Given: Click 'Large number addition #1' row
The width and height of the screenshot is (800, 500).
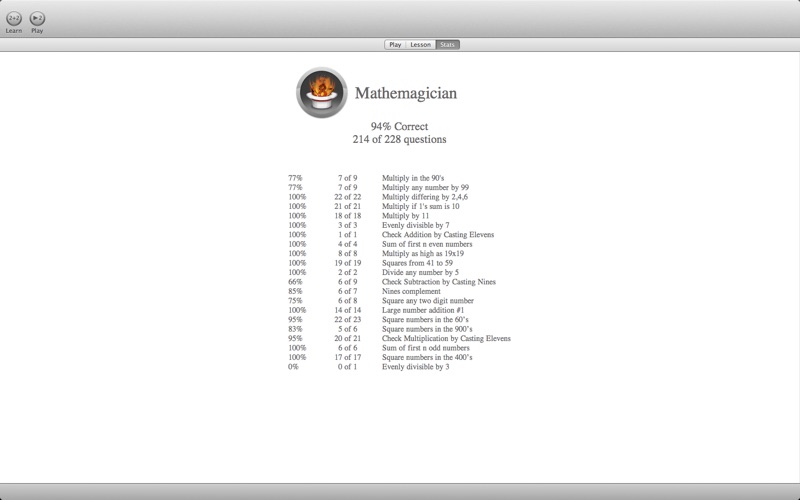Looking at the screenshot, I should (423, 310).
